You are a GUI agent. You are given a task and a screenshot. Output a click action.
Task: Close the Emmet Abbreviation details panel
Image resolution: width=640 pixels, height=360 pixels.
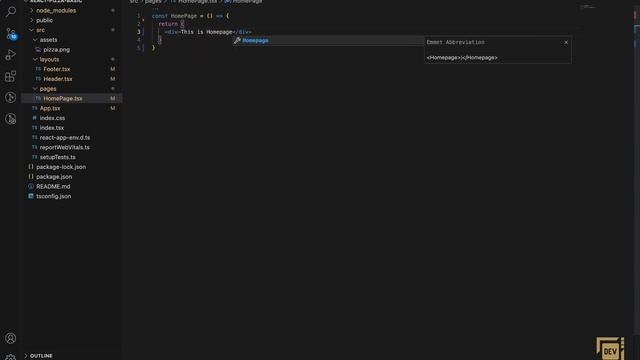(566, 42)
